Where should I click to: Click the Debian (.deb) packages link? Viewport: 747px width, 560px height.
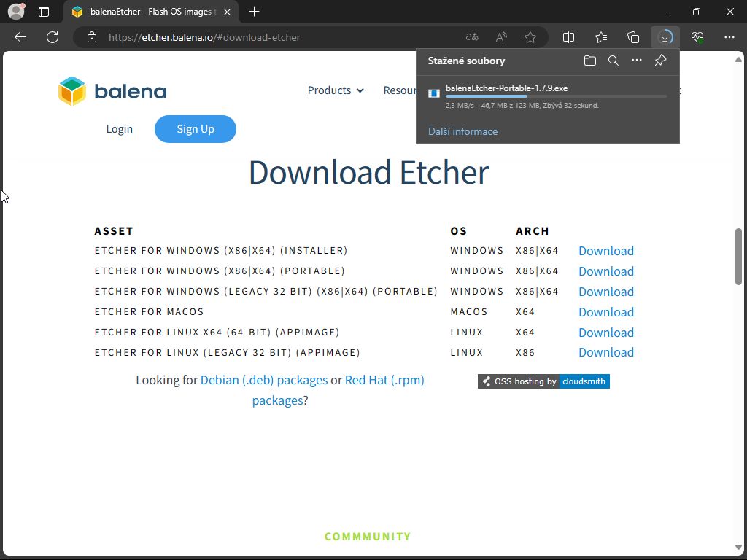pos(263,380)
